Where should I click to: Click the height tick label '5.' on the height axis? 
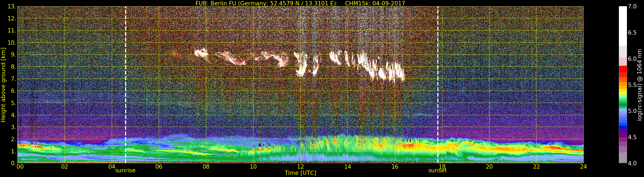pos(14,103)
